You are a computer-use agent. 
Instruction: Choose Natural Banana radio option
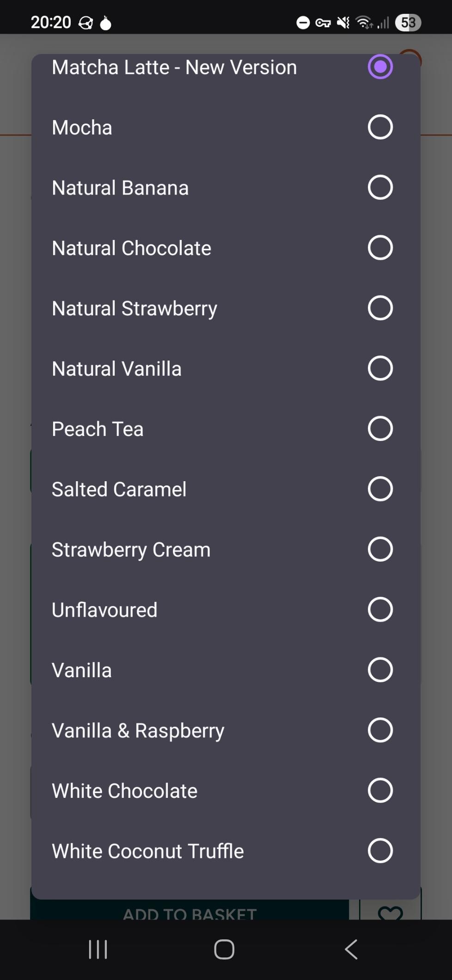(x=380, y=187)
